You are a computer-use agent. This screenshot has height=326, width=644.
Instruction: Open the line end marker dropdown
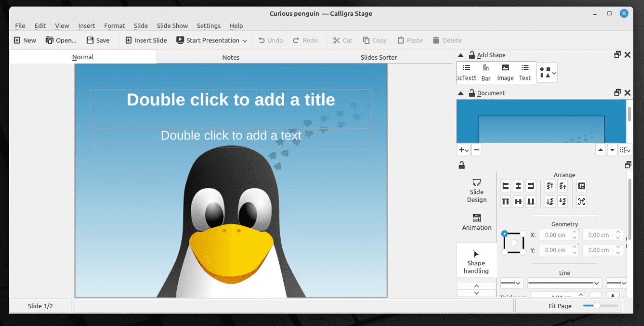pyautogui.click(x=617, y=283)
